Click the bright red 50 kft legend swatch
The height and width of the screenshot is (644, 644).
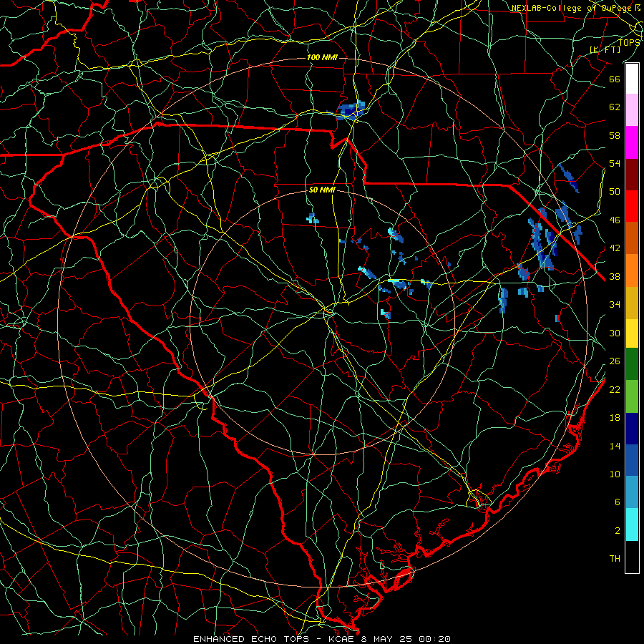[632, 206]
